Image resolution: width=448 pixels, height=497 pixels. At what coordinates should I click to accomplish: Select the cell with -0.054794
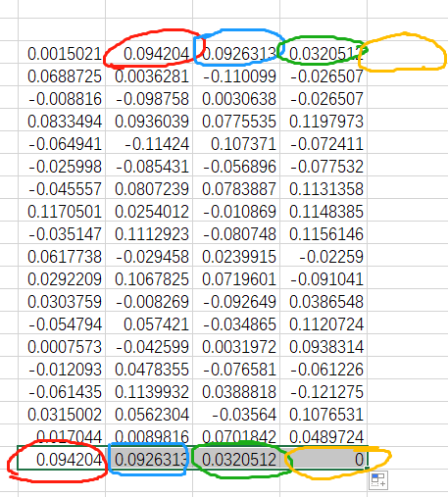coord(62,323)
